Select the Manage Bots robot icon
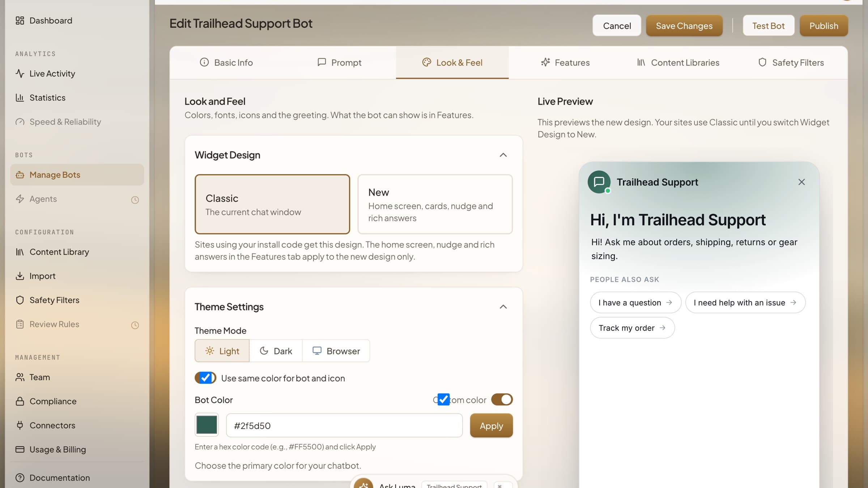The width and height of the screenshot is (868, 488). 20,175
